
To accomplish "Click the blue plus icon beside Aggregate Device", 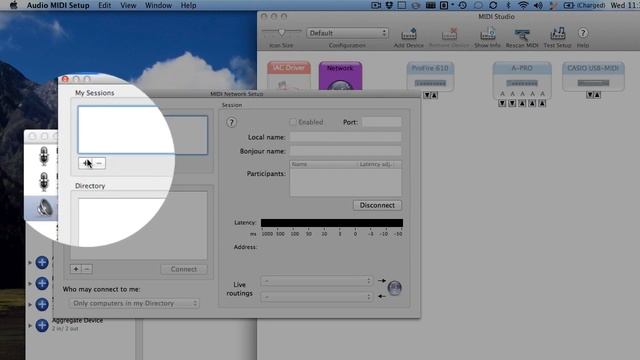I will (x=42, y=325).
